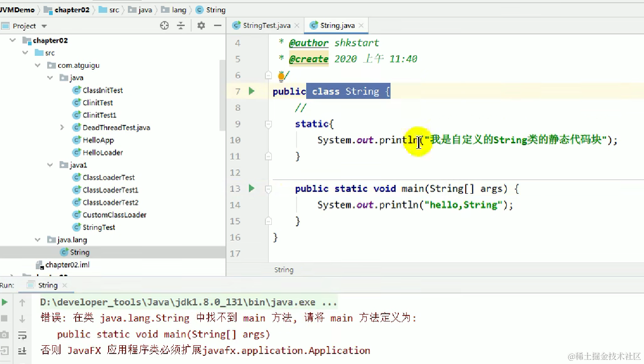Click the locate-in-project target icon
The width and height of the screenshot is (644, 364).
164,26
